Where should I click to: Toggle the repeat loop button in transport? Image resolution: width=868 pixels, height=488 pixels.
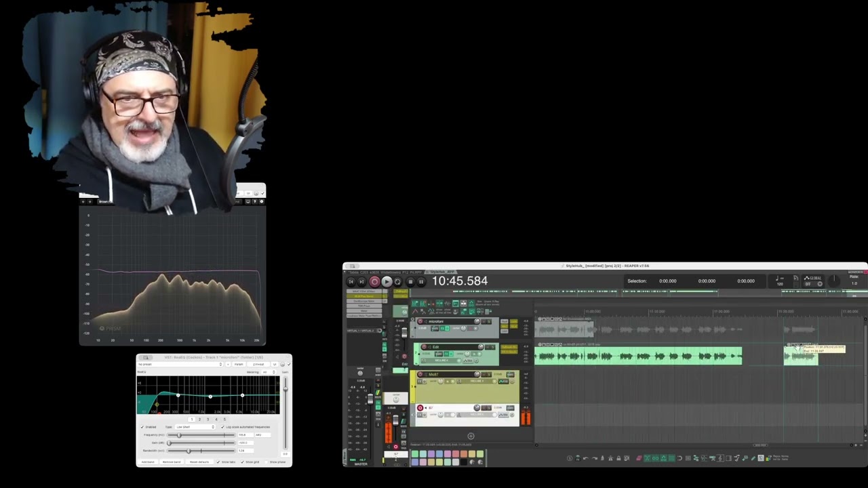[x=397, y=281]
